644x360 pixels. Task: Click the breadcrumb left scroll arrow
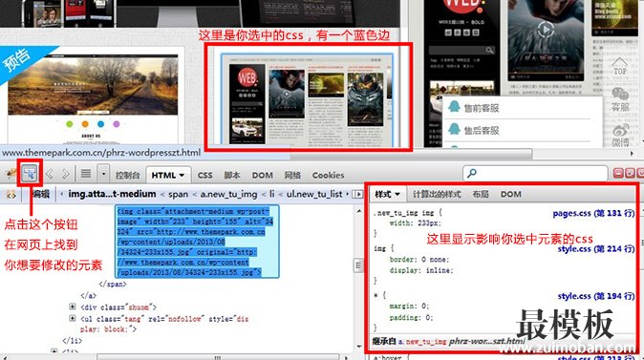[61, 194]
